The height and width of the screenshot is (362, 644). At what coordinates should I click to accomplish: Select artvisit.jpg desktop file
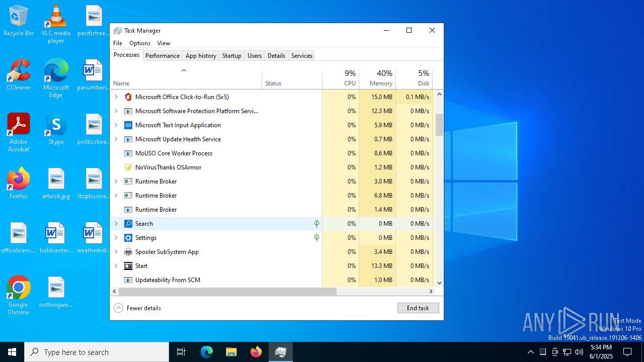56,183
